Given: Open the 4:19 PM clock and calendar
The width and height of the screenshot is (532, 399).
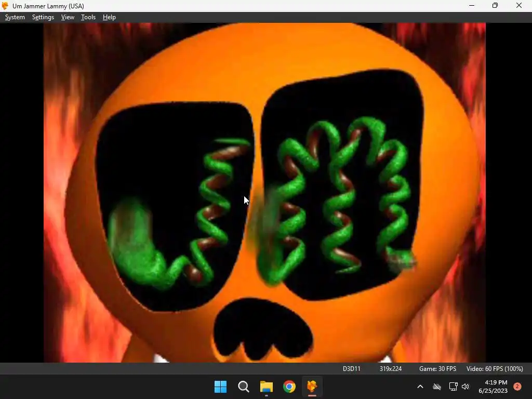Looking at the screenshot, I should coord(493,387).
